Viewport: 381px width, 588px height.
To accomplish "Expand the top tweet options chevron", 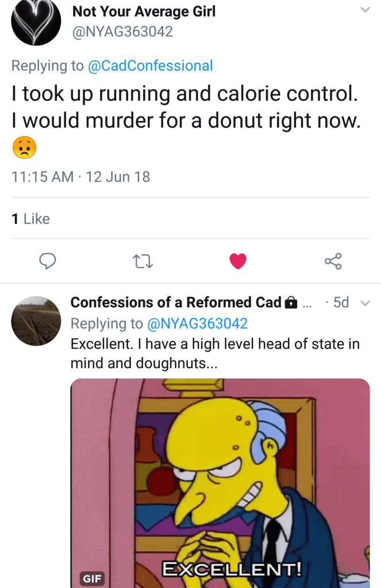I will pyautogui.click(x=364, y=10).
